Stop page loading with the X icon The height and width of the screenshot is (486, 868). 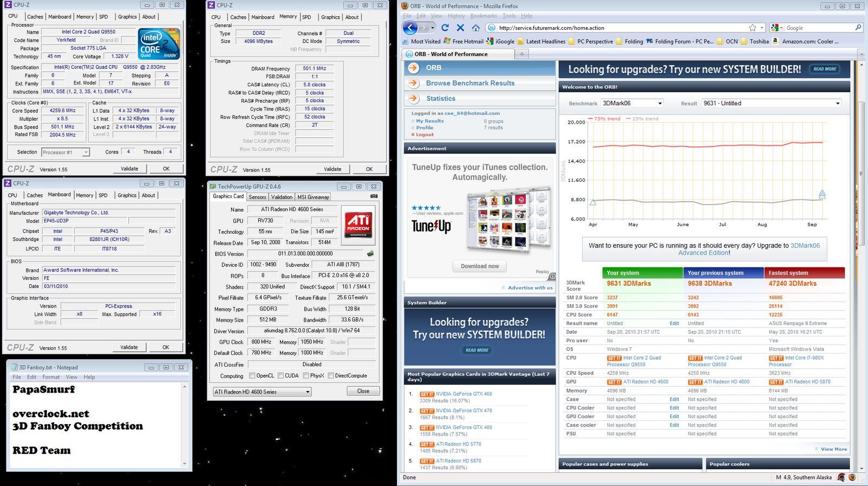tap(461, 28)
